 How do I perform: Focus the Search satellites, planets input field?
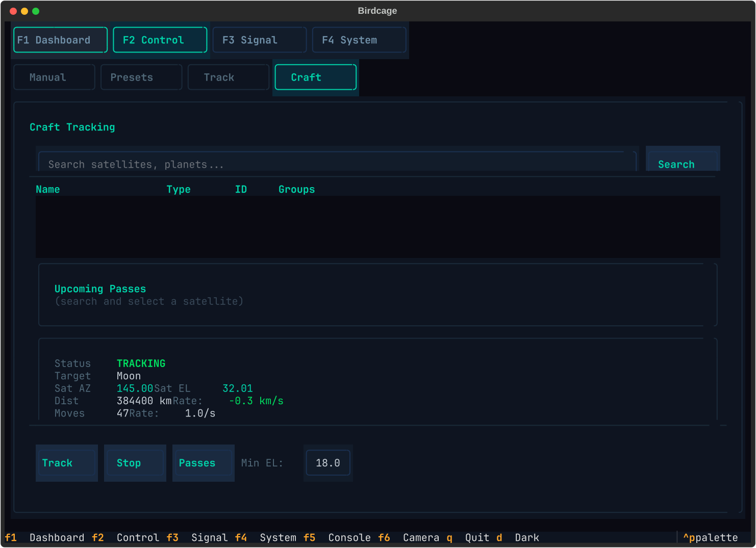337,162
